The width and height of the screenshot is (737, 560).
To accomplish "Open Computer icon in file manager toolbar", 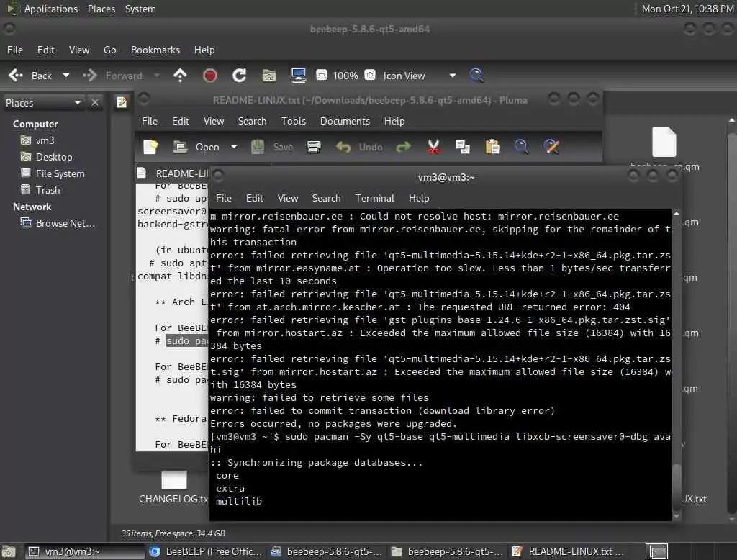I will (299, 76).
